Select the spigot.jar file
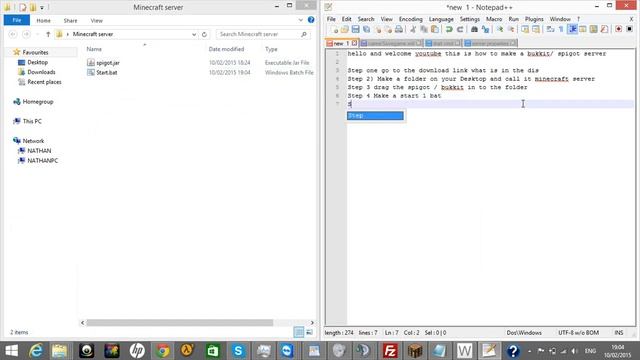Screen dimensions: 640x360 pyautogui.click(x=108, y=63)
